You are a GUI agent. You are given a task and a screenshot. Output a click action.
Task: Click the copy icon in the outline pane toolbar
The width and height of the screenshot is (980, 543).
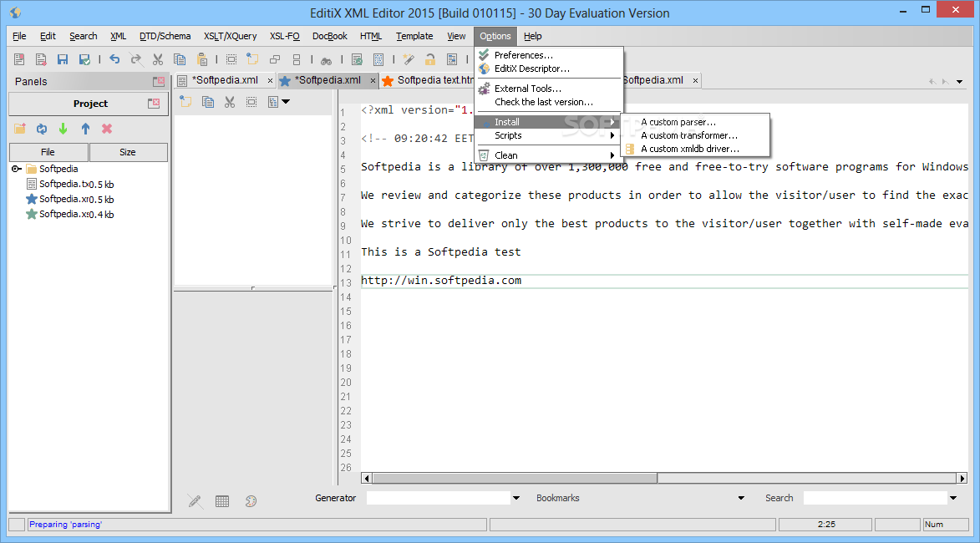pyautogui.click(x=208, y=102)
